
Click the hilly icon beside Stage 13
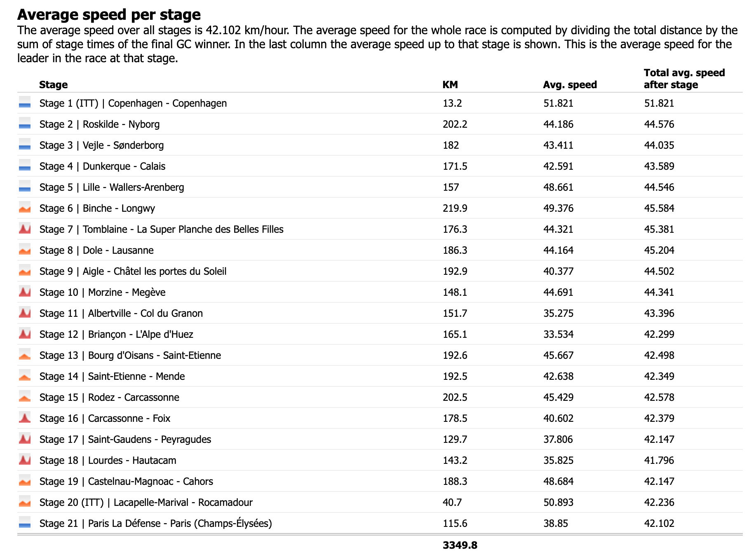tap(25, 355)
